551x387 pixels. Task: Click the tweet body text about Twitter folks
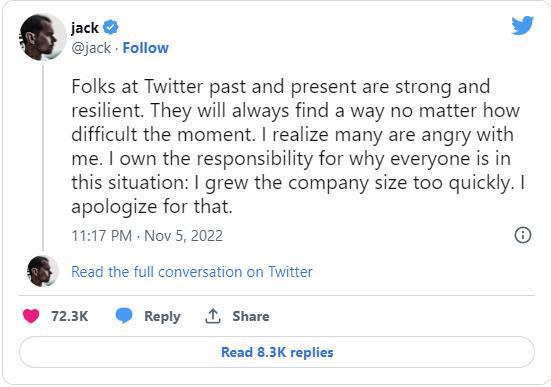[x=298, y=146]
